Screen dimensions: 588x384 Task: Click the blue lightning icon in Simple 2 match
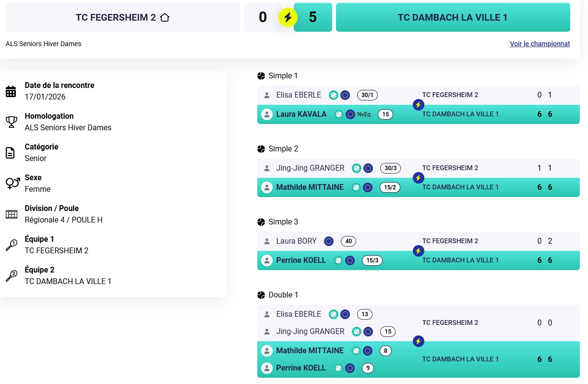(418, 178)
